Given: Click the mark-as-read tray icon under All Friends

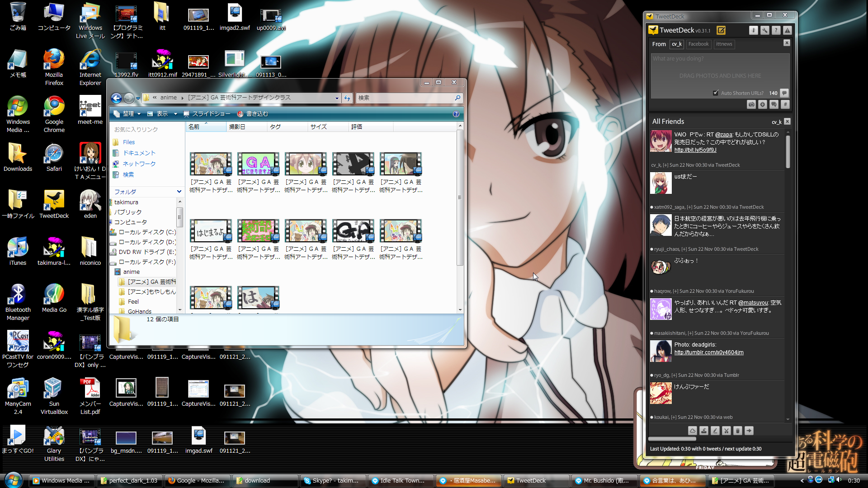Looking at the screenshot, I should click(703, 431).
